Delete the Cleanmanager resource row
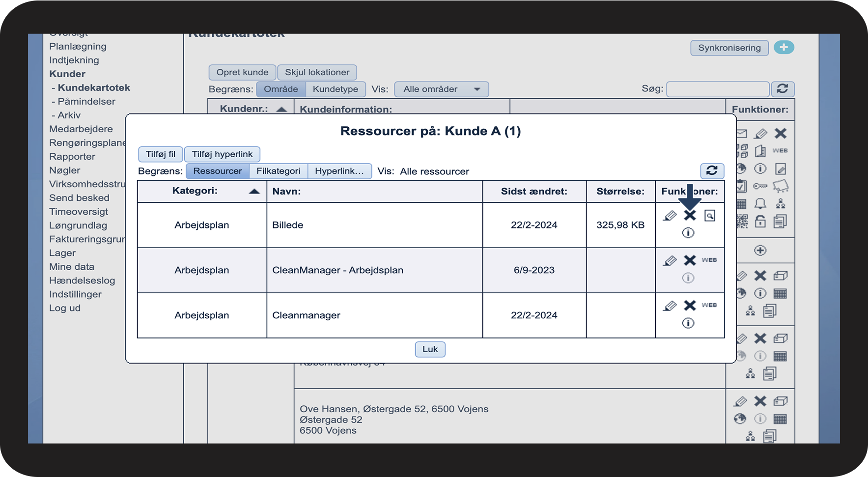Image resolution: width=868 pixels, height=477 pixels. 690,306
